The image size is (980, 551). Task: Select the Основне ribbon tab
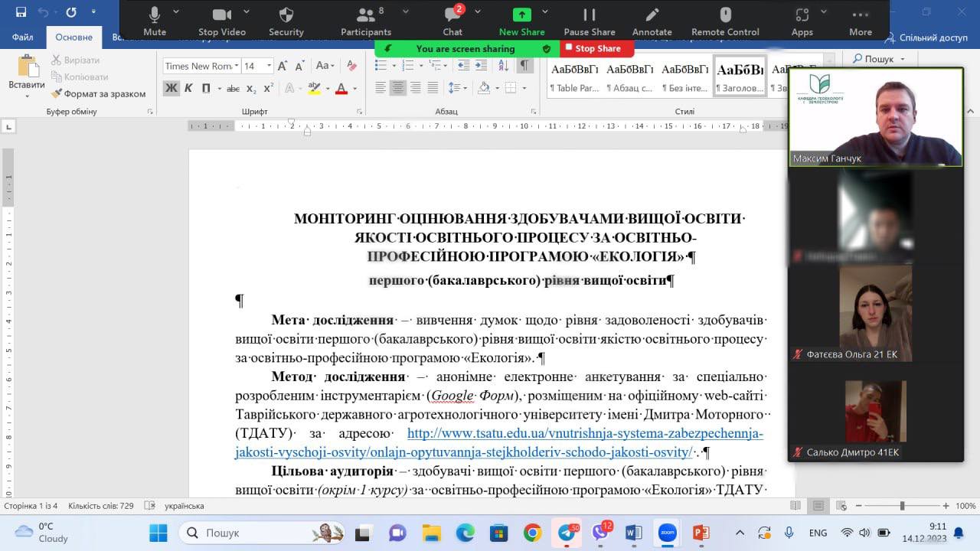(x=73, y=37)
